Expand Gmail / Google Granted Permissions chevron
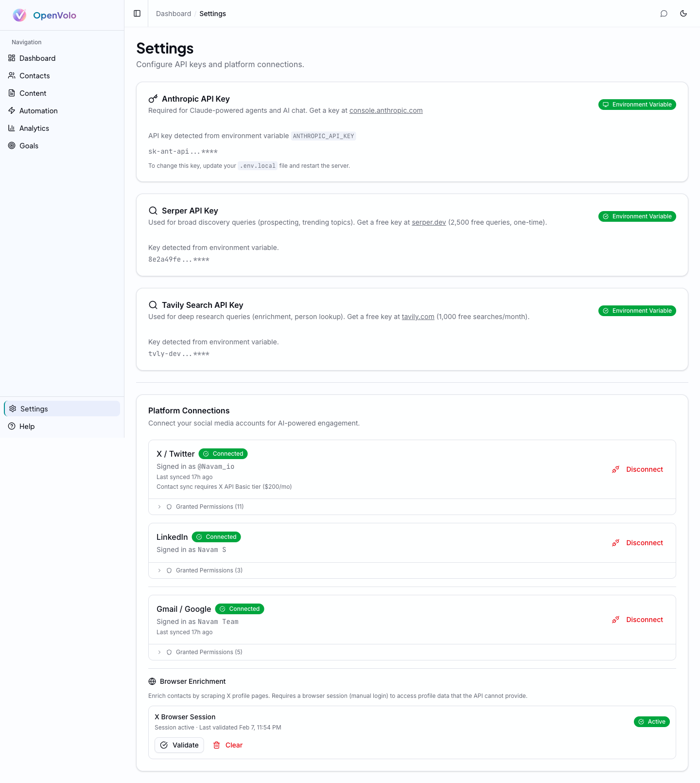The width and height of the screenshot is (700, 783). (x=159, y=652)
